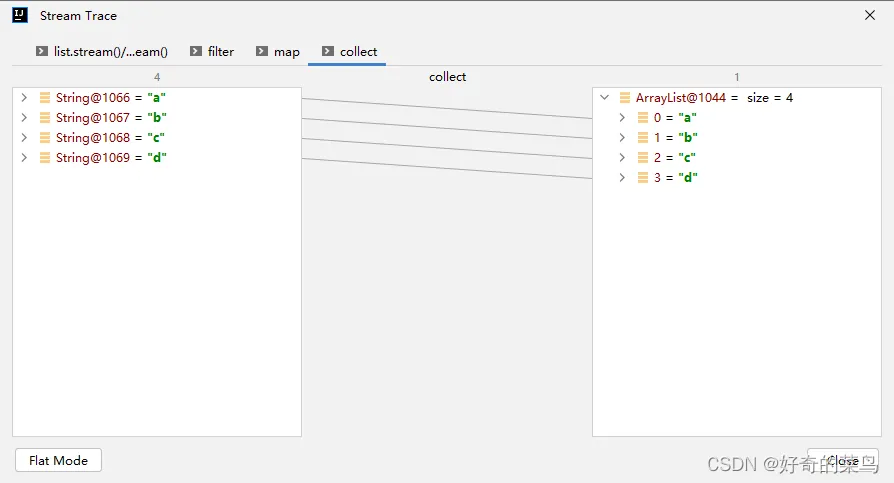Screen dimensions: 894x483
Task: Select the String@1067 = "b" row
Action: coord(110,118)
